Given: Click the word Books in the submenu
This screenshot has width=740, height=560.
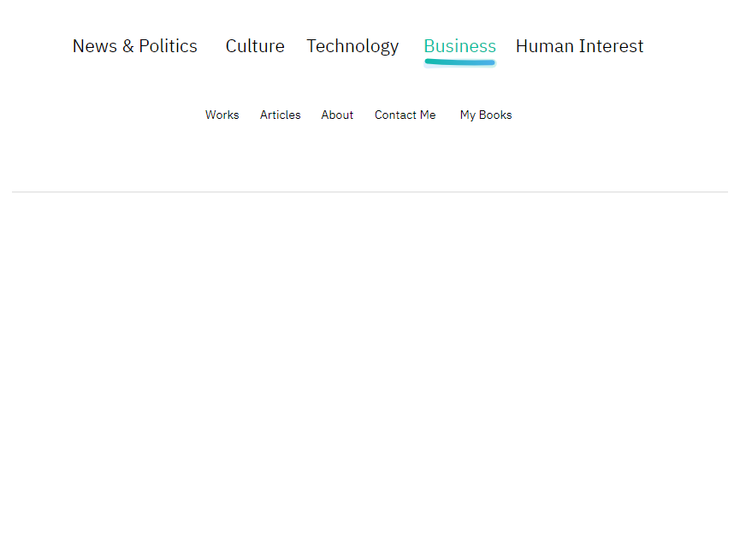Looking at the screenshot, I should [x=495, y=115].
